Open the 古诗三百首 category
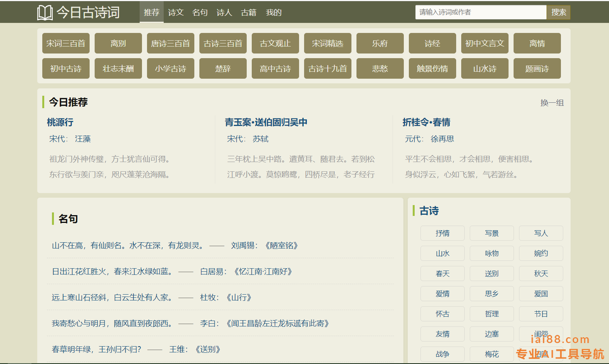 point(223,43)
